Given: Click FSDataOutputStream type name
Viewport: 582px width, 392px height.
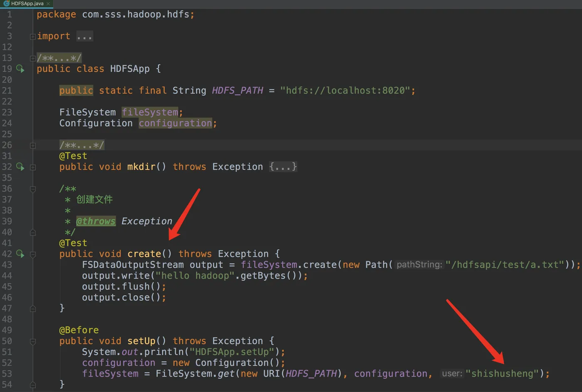Looking at the screenshot, I should 133,265.
